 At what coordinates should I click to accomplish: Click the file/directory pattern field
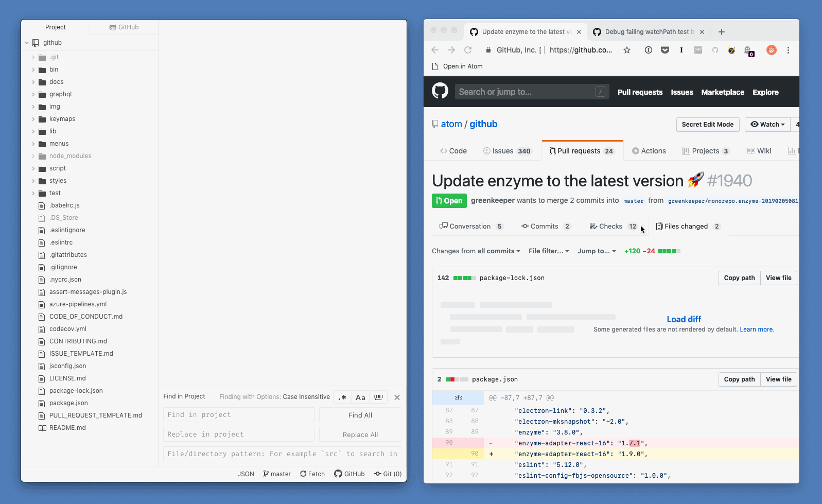(x=282, y=454)
